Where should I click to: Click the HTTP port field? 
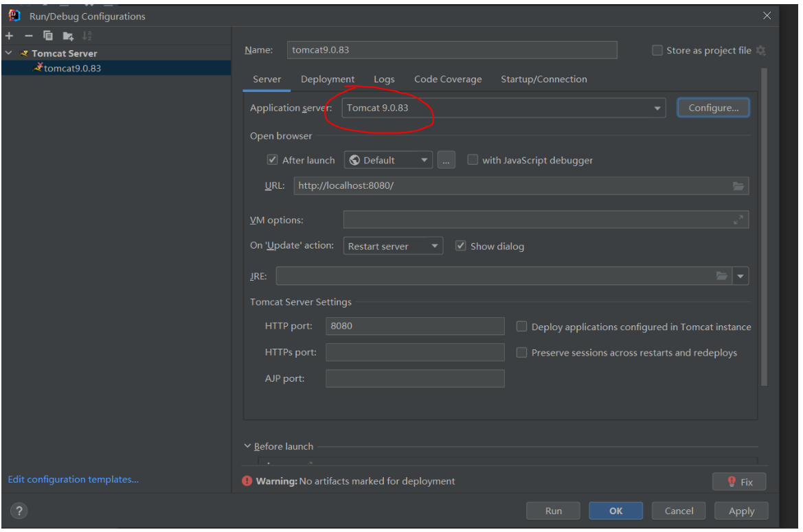coord(415,326)
